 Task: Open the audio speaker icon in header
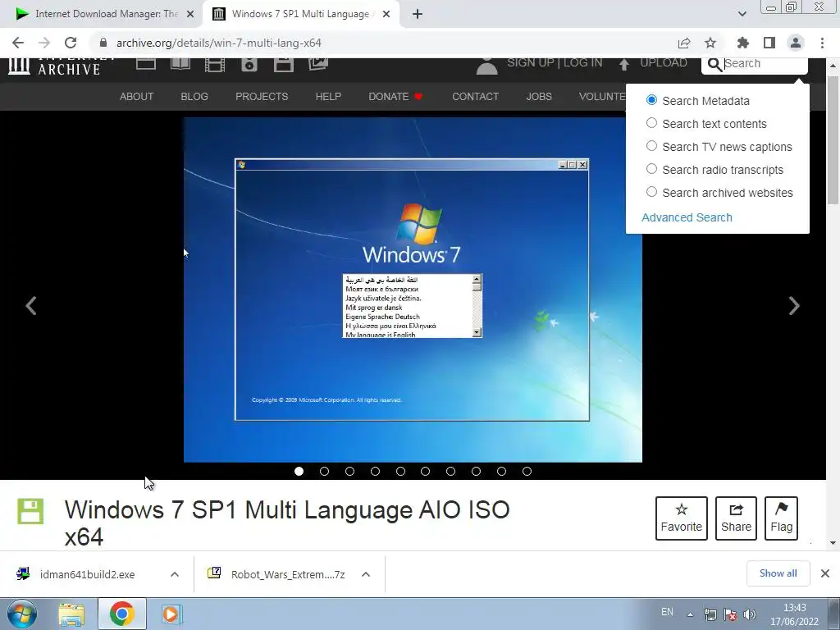pyautogui.click(x=249, y=65)
